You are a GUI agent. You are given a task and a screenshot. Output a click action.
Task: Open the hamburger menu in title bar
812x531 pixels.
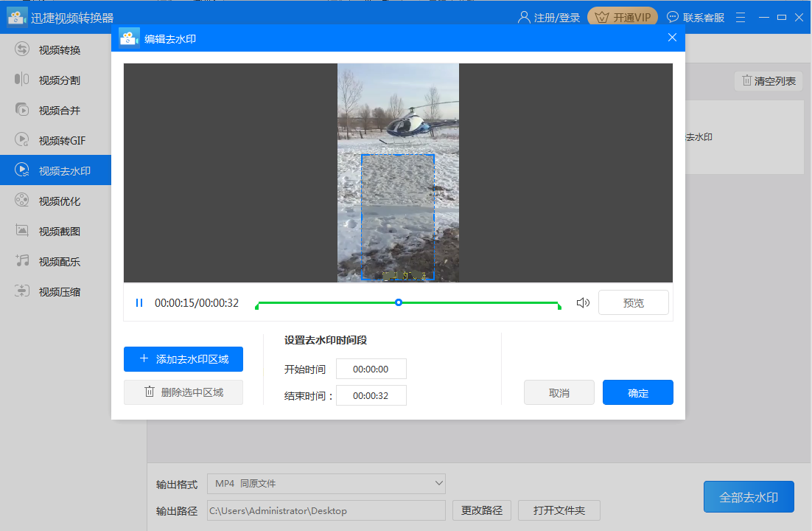740,16
